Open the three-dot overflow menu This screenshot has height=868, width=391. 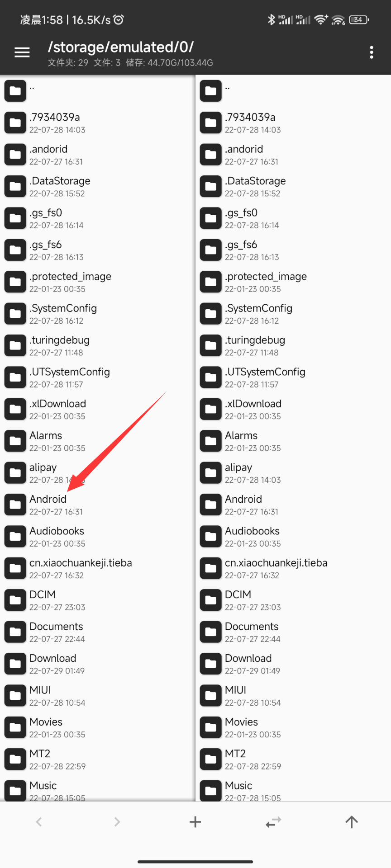click(372, 52)
